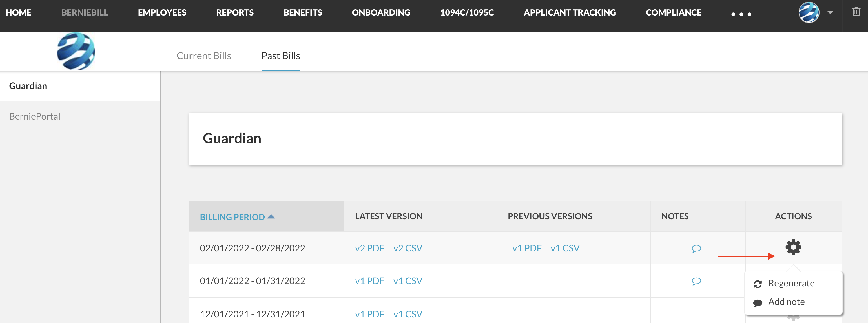This screenshot has height=323, width=868.
Task: Open the three-dots more menu in navigation
Action: click(741, 14)
